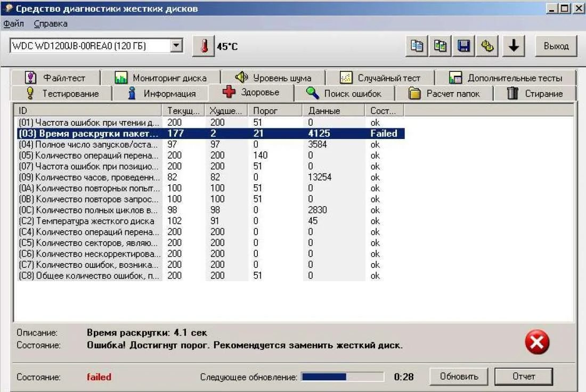The height and width of the screenshot is (392, 586).
Task: Click the red X error status icon
Action: pyautogui.click(x=537, y=341)
